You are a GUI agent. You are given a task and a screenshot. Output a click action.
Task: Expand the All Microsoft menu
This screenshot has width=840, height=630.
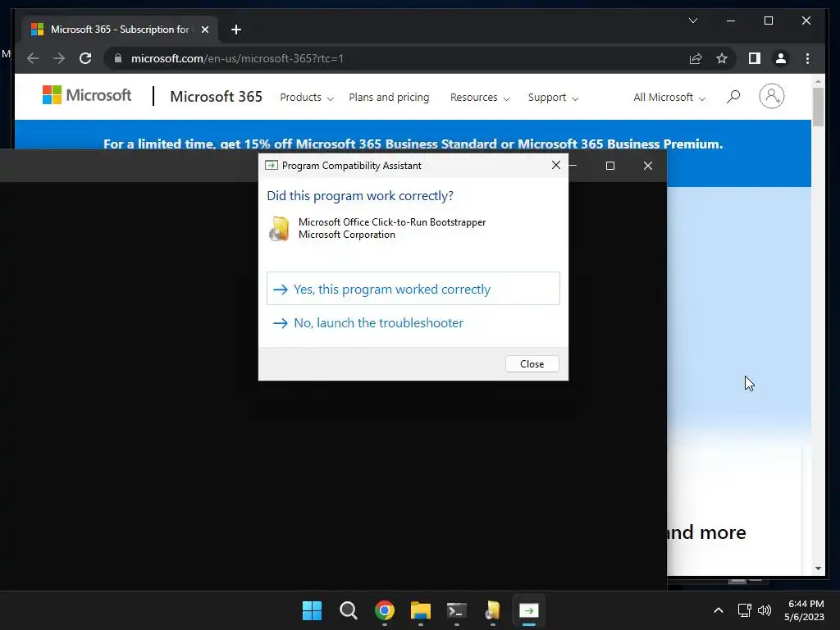(x=669, y=98)
